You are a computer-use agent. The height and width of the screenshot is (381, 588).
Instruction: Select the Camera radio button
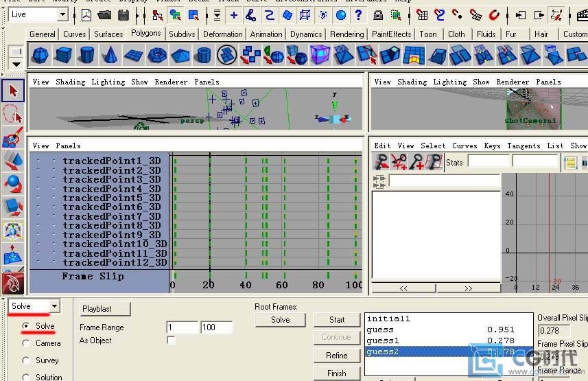(x=26, y=343)
